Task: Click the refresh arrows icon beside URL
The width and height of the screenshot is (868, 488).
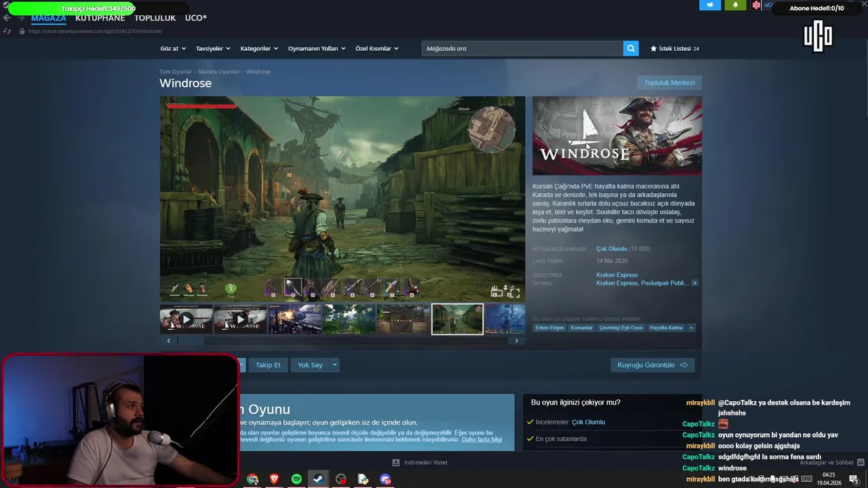Action: coord(7,31)
